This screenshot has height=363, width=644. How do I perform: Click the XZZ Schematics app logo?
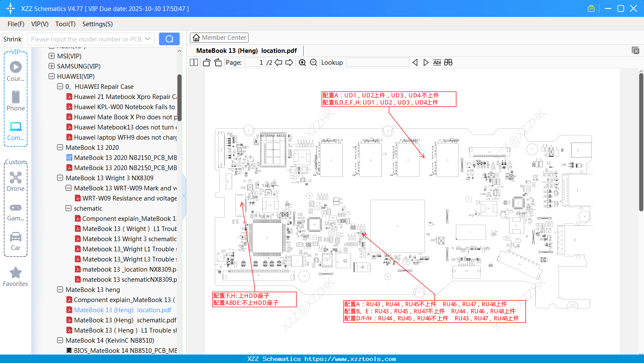pyautogui.click(x=10, y=8)
